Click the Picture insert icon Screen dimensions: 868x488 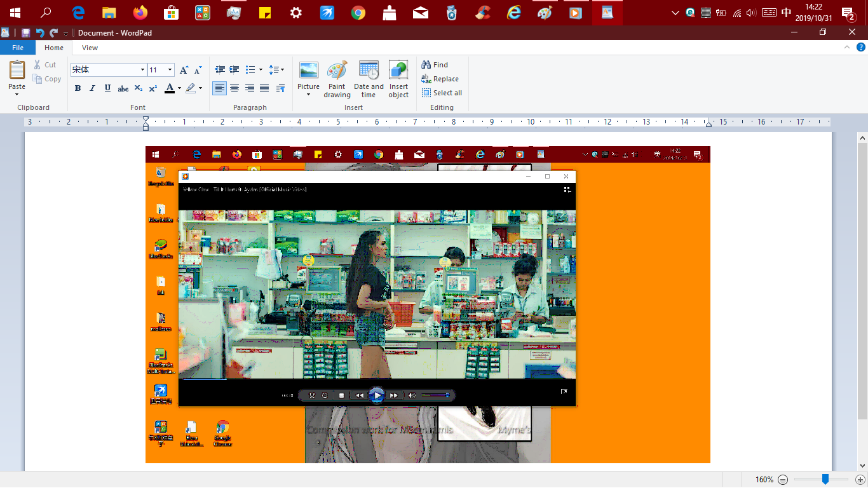click(309, 71)
